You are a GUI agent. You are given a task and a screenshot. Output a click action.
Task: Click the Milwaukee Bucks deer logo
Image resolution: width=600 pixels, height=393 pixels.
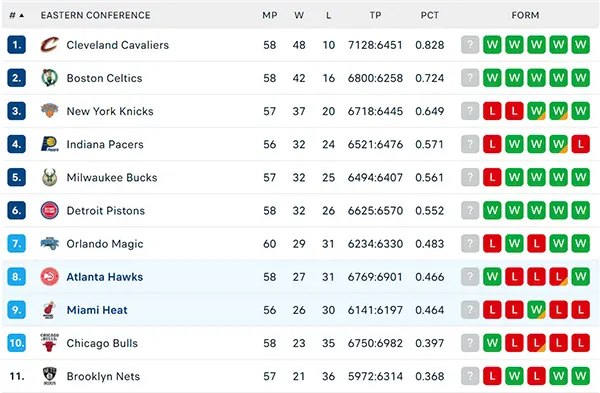tap(49, 177)
